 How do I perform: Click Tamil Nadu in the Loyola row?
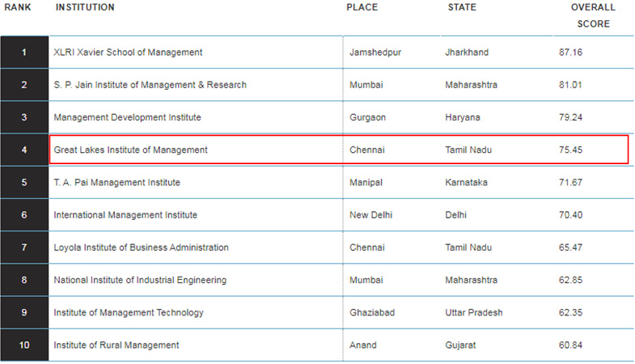(468, 248)
